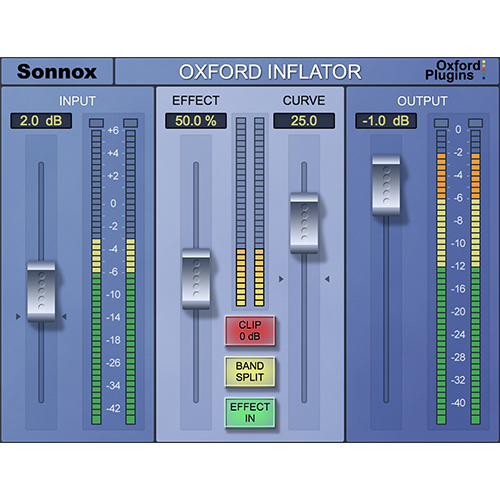Toggle the BAND SPLIT button
This screenshot has width=500, height=500.
pyautogui.click(x=250, y=371)
